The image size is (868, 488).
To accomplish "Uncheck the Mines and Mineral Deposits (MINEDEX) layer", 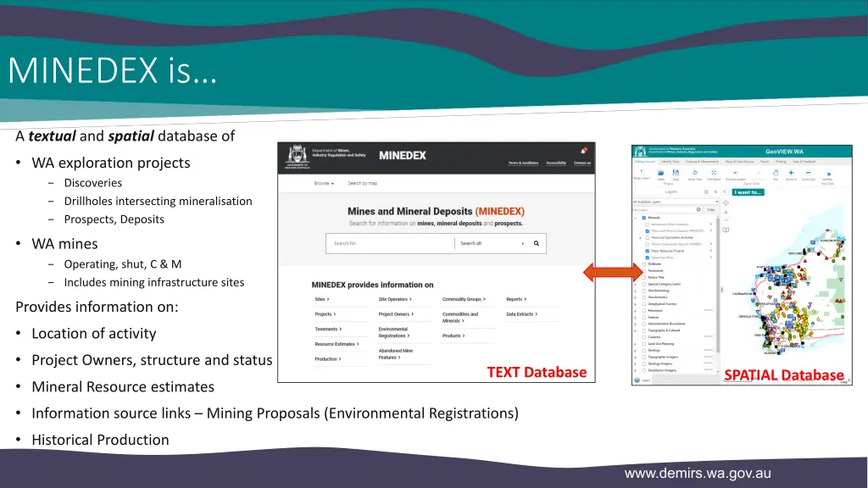I will pos(647,231).
